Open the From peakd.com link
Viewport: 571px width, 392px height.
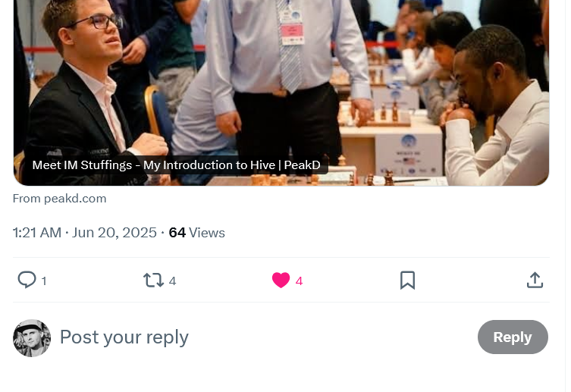click(x=59, y=199)
